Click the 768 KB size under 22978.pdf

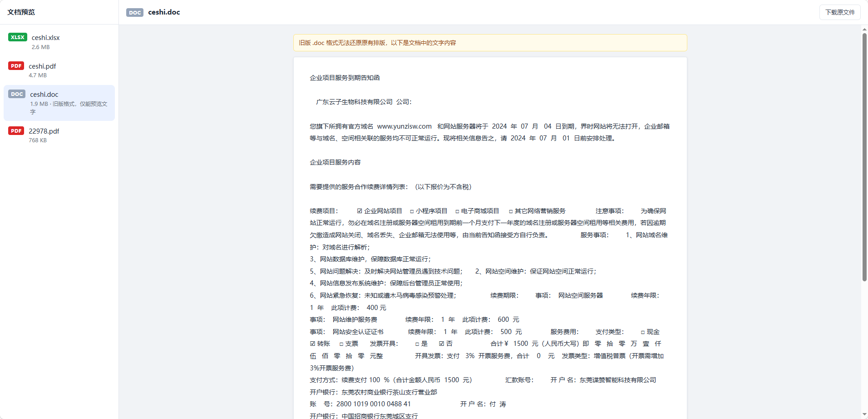[38, 140]
